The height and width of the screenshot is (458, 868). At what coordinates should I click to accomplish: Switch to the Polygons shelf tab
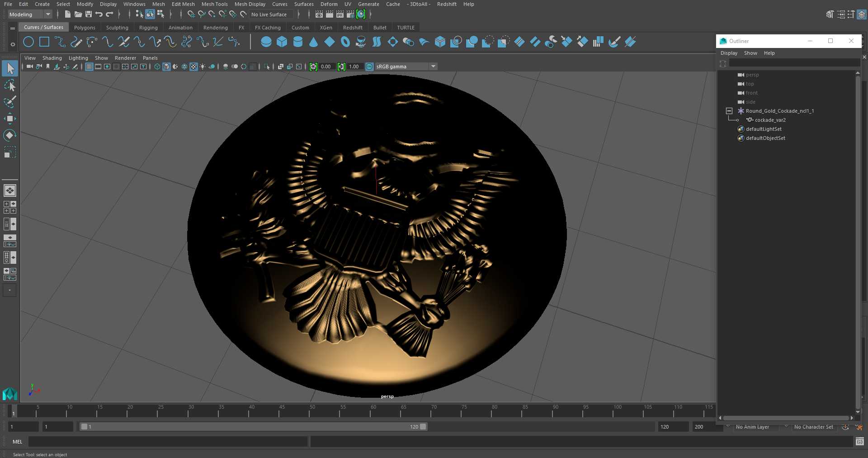(x=85, y=28)
